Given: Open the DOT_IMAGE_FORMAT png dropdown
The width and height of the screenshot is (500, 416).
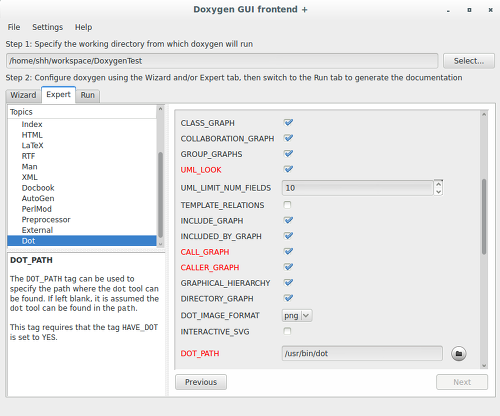Looking at the screenshot, I should 297,315.
